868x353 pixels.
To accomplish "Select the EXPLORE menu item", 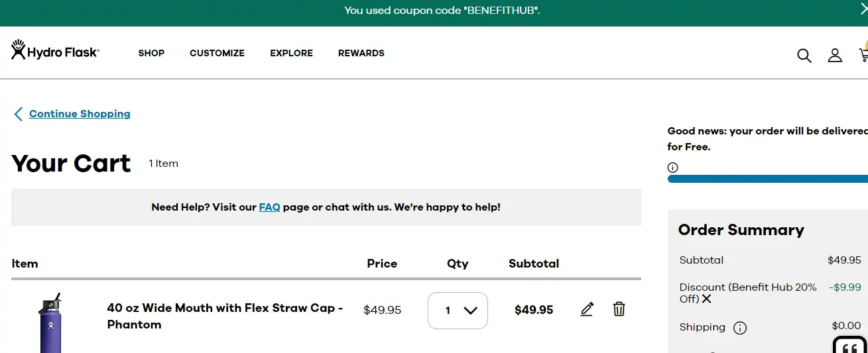I will pyautogui.click(x=291, y=53).
